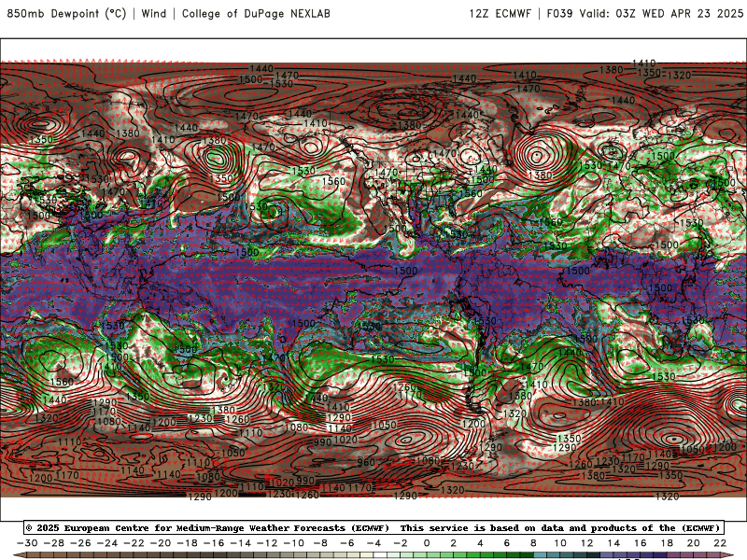Screen dimensions: 747x560
Task: Click the "-10" value on the color scale
Action: coord(294,543)
